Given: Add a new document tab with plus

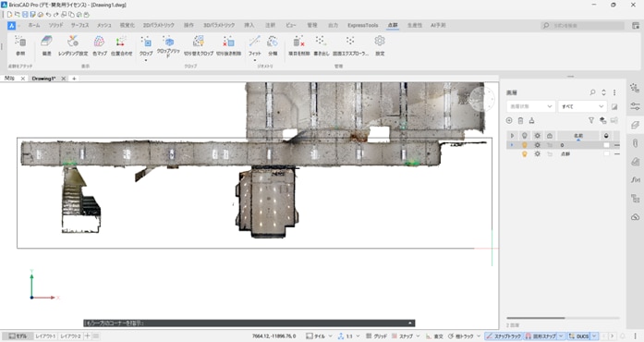Looking at the screenshot, I should [74, 79].
